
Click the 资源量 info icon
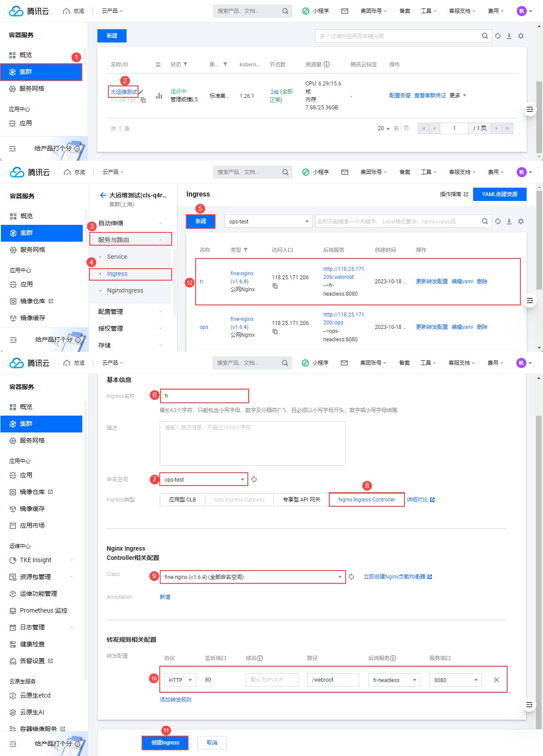click(x=327, y=64)
